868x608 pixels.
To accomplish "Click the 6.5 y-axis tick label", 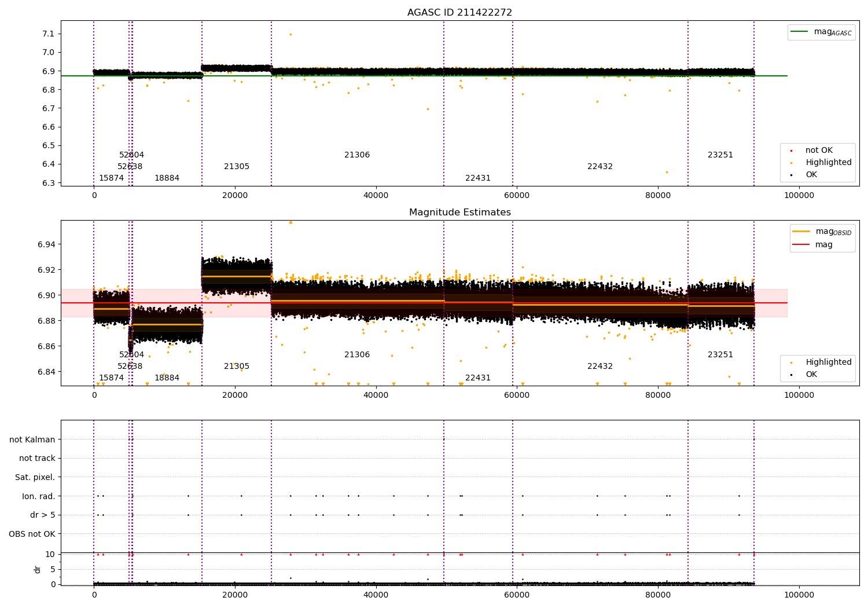I will click(x=48, y=146).
